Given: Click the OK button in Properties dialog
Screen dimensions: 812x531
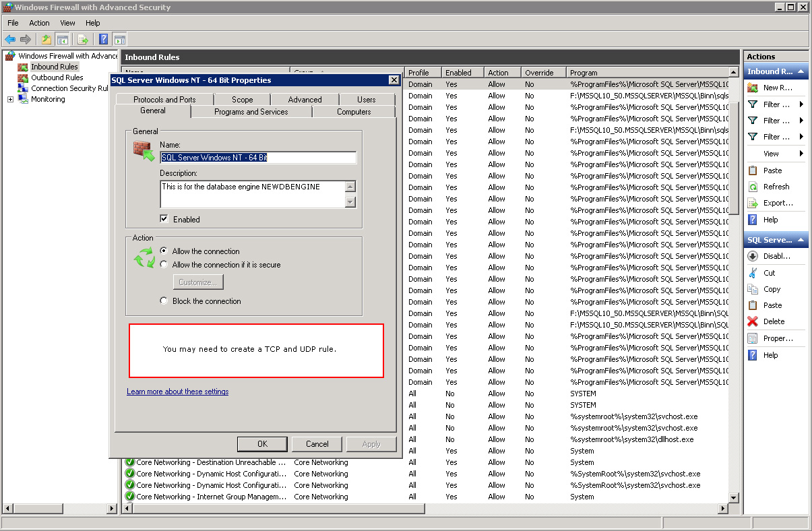Looking at the screenshot, I should pyautogui.click(x=262, y=444).
